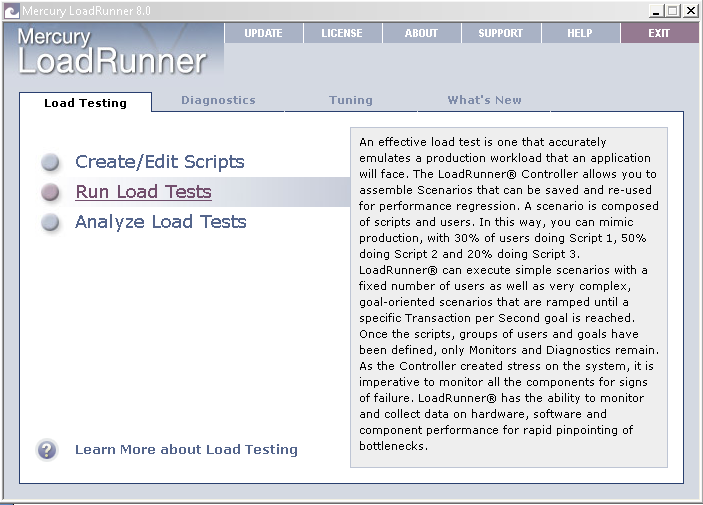Open the UPDATE menu button
The image size is (703, 505).
click(x=264, y=33)
